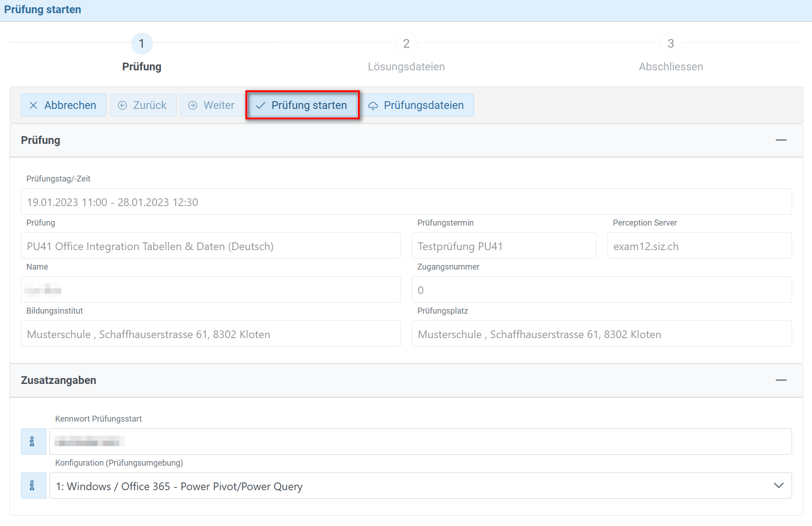Click the Prüfungstermin field Testprüfung PU41

504,246
